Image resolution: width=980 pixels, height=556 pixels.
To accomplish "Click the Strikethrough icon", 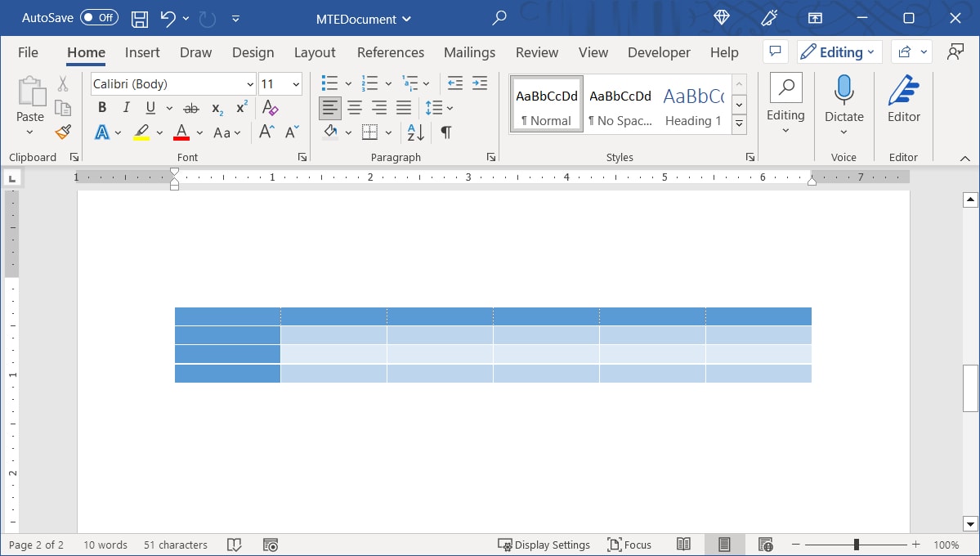I will [x=190, y=107].
